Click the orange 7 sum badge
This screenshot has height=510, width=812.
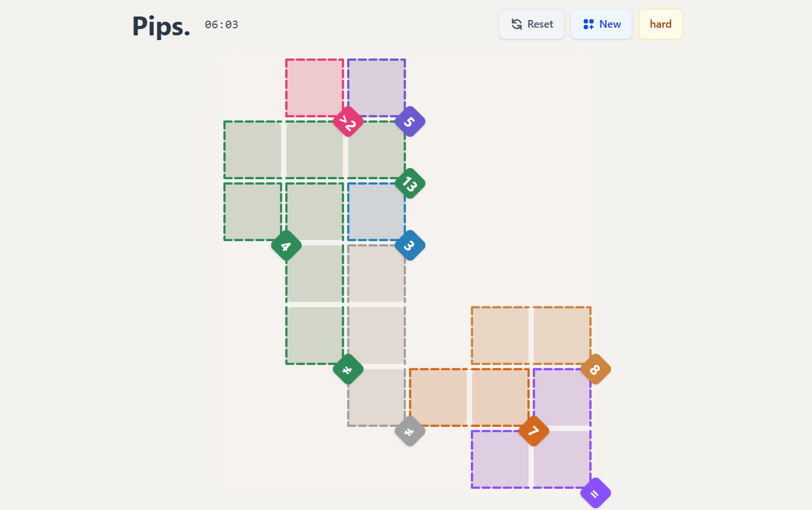533,431
